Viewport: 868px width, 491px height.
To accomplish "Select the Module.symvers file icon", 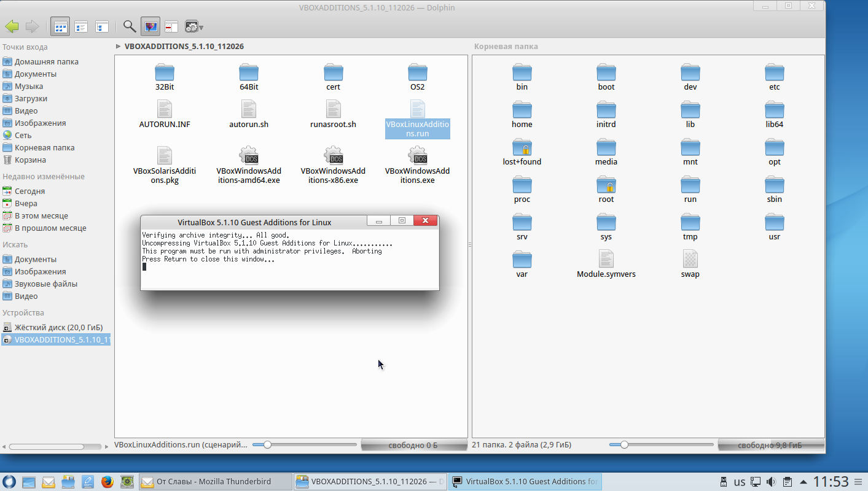I will pyautogui.click(x=606, y=259).
